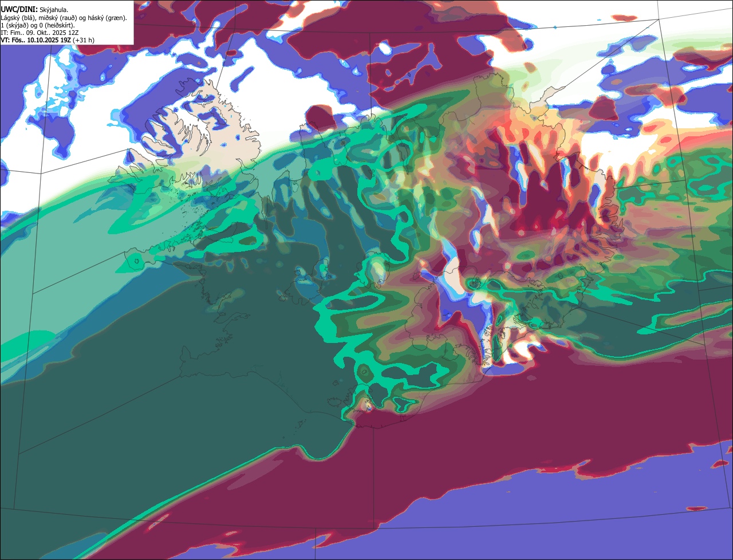Click the 'IT: Fim.. 09. Okt.. 2025 12Z' line
Image resolution: width=733 pixels, height=560 pixels.
[x=40, y=33]
